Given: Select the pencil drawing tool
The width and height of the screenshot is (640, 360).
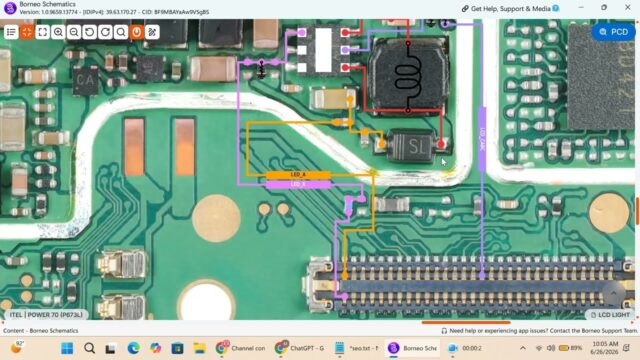Looking at the screenshot, I should tap(152, 32).
